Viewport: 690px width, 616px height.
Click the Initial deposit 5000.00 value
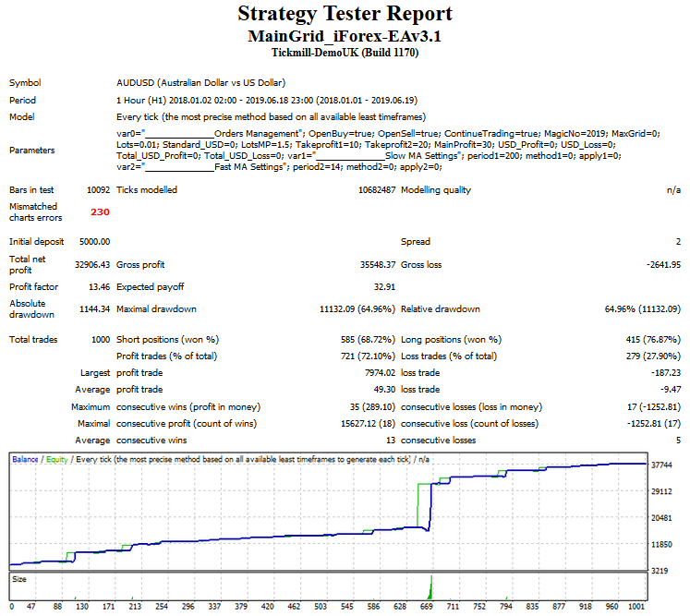pyautogui.click(x=94, y=241)
